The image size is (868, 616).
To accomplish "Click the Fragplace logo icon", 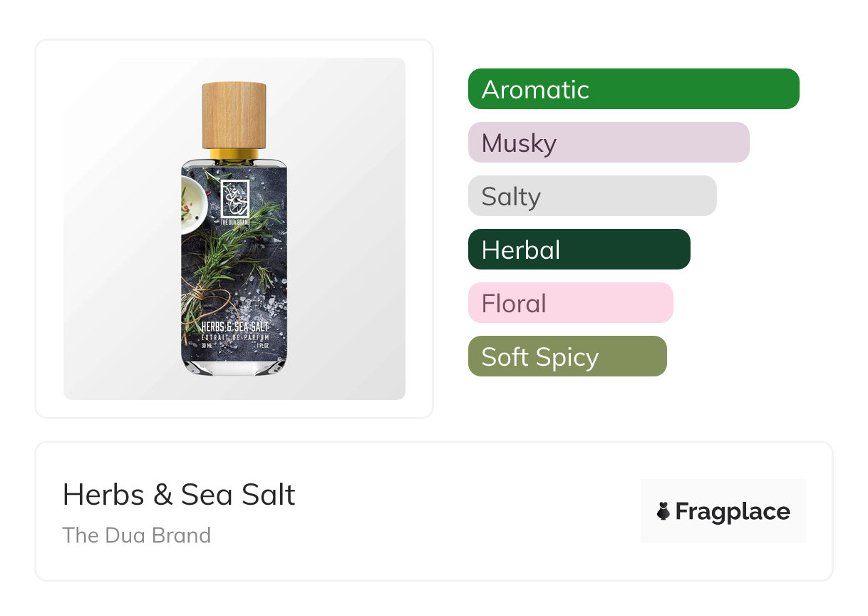I will point(663,511).
